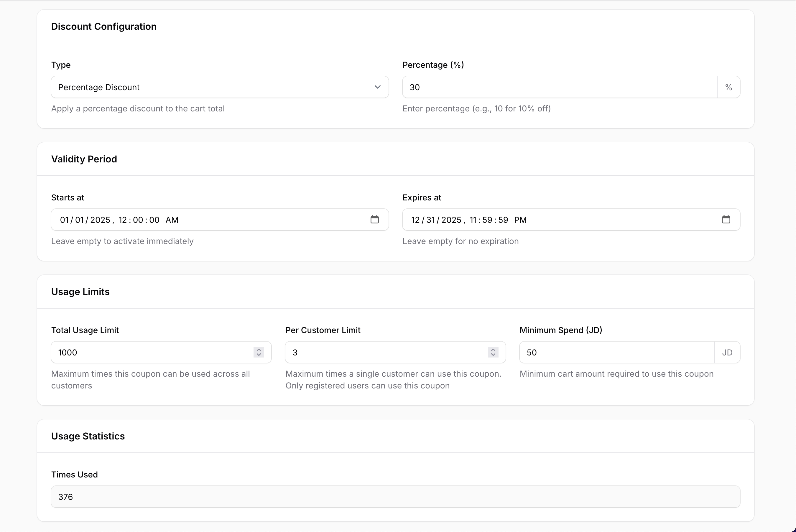Select day 31 in Expires at date
796x532 pixels.
(430, 220)
